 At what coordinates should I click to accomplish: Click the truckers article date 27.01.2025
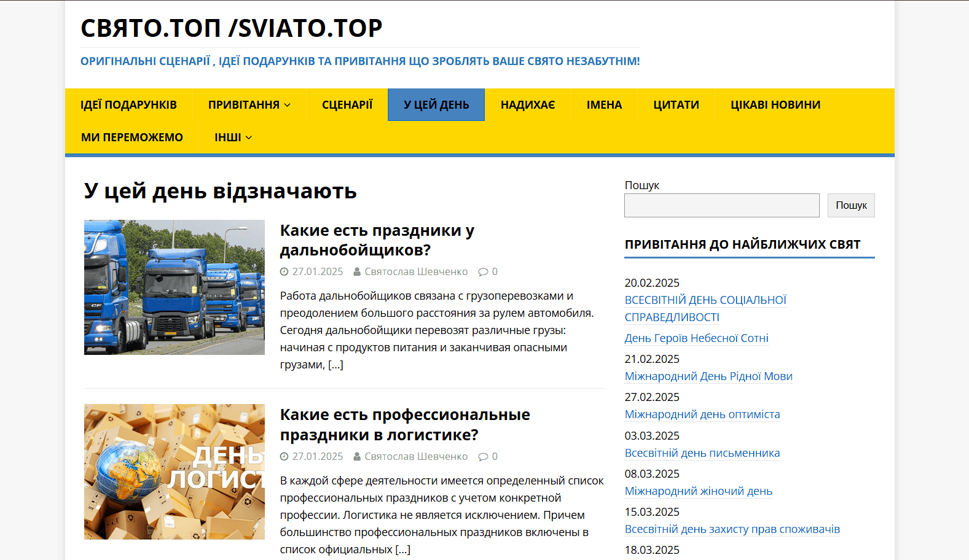pos(318,271)
